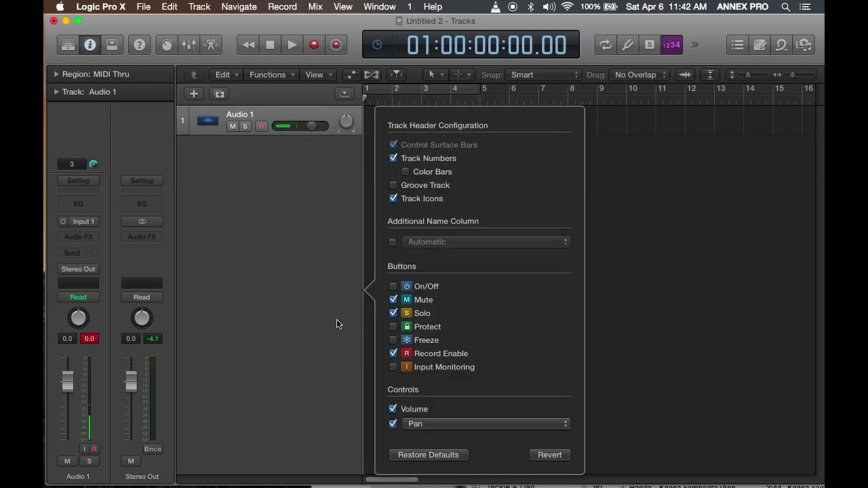
Task: Toggle the Volume control checkbox
Action: click(x=393, y=409)
